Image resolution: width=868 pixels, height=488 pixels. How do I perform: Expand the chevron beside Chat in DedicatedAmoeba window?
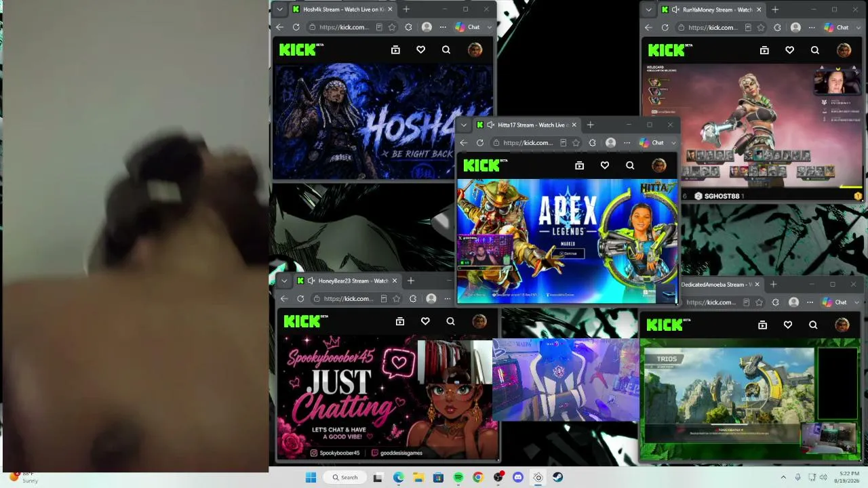tap(857, 302)
